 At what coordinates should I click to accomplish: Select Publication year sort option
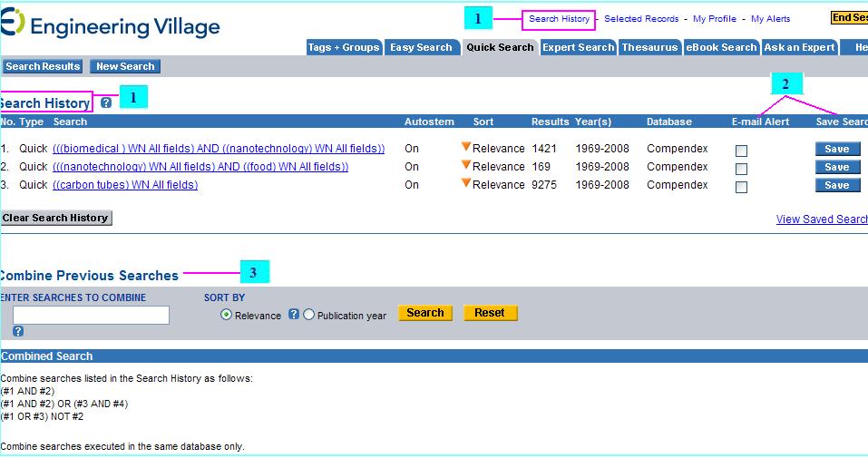pos(309,315)
